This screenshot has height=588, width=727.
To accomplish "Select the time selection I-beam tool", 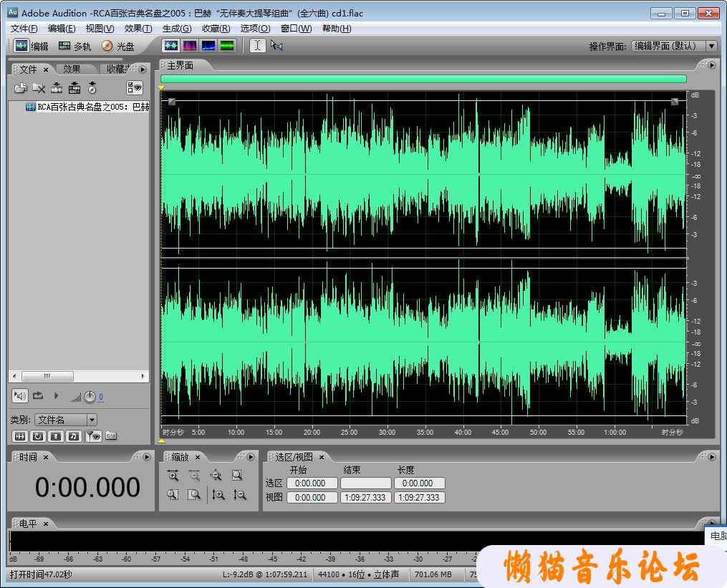I will click(258, 45).
